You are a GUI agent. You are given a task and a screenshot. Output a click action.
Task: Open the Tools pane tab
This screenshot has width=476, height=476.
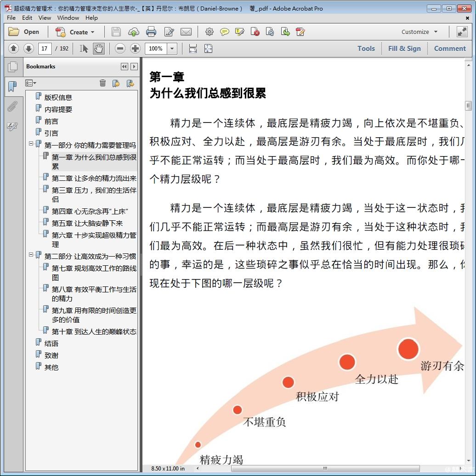click(x=366, y=49)
